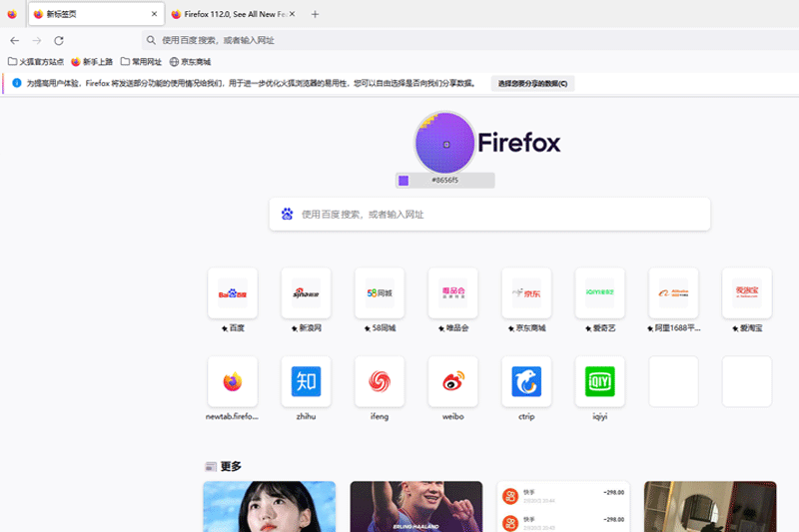The image size is (799, 532).
Task: Open the Zhihu shortcut tile
Action: pos(306,381)
